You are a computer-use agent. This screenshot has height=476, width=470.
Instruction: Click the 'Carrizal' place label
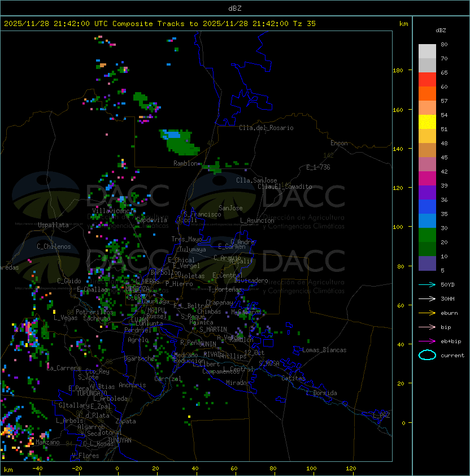168,379
